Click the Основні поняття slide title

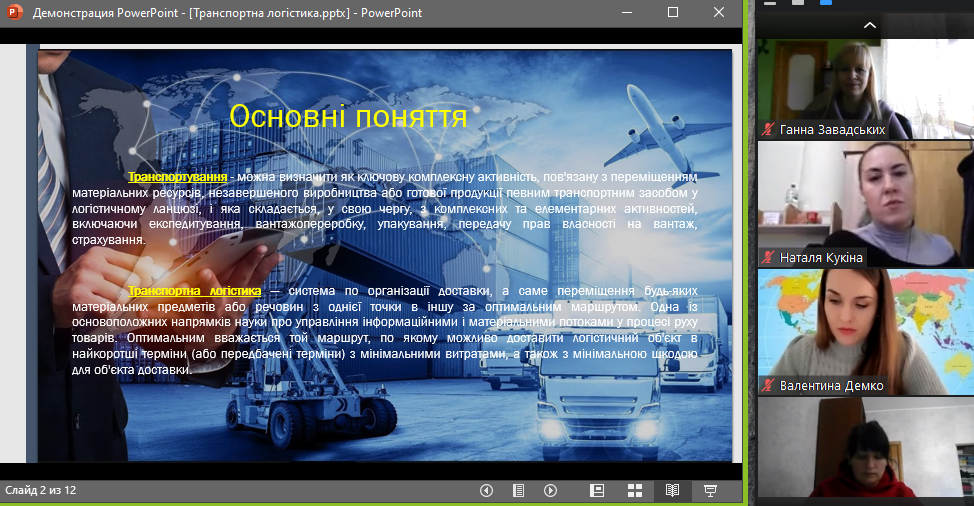(x=348, y=116)
